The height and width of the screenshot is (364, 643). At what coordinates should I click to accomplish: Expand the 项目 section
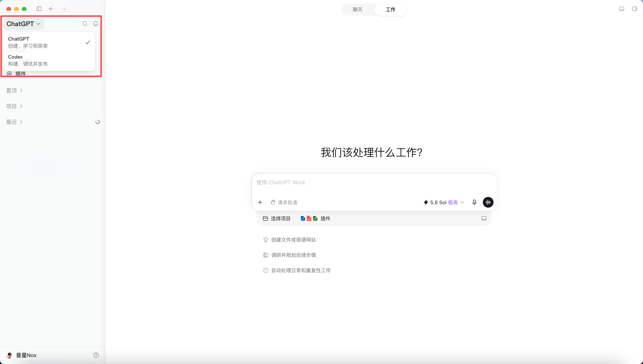click(x=14, y=106)
